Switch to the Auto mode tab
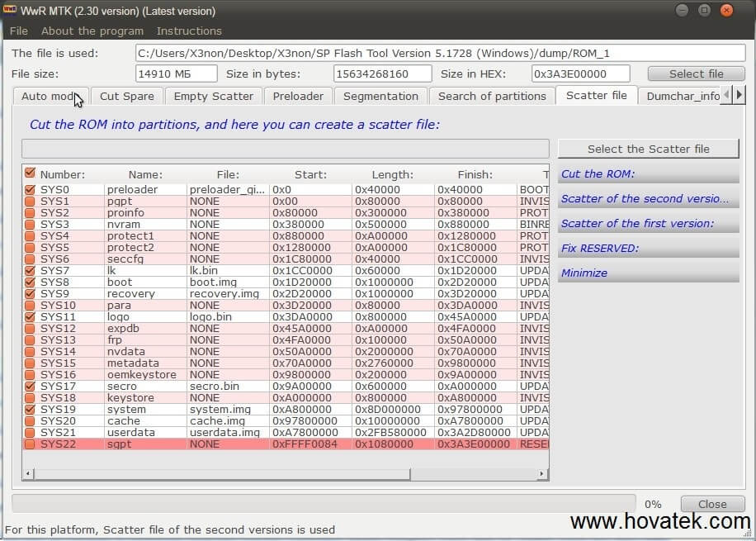756x541 pixels. coord(50,96)
